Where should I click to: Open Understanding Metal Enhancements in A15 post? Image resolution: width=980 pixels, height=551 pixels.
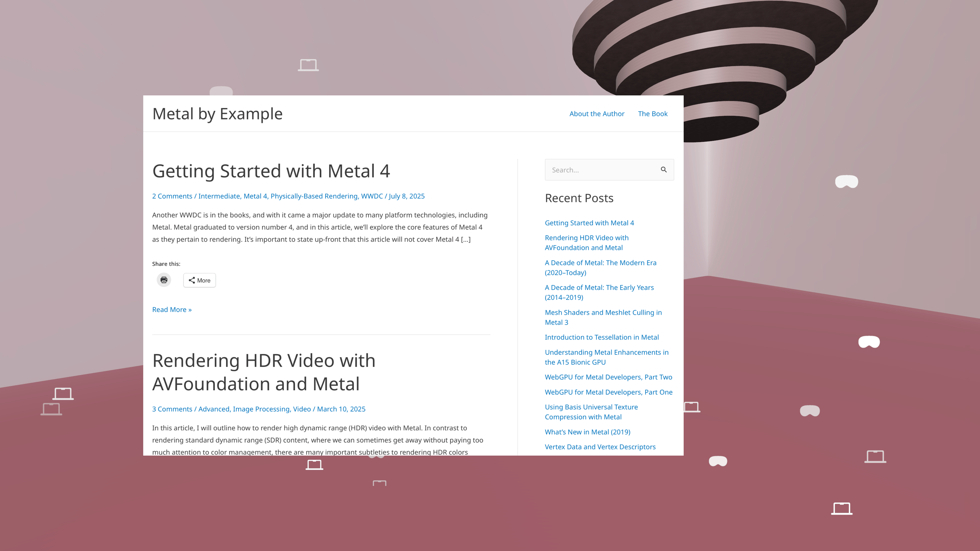coord(606,357)
